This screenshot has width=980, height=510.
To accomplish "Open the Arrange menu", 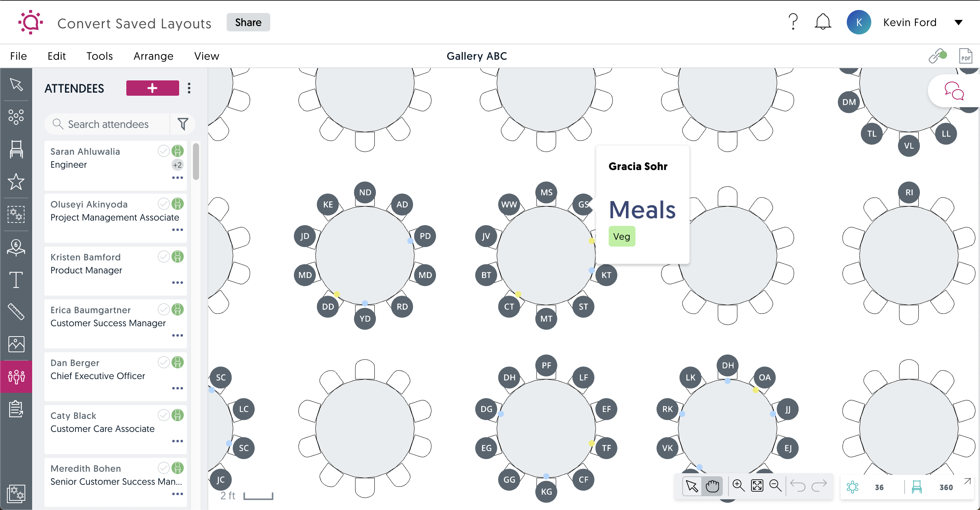I will (x=154, y=56).
